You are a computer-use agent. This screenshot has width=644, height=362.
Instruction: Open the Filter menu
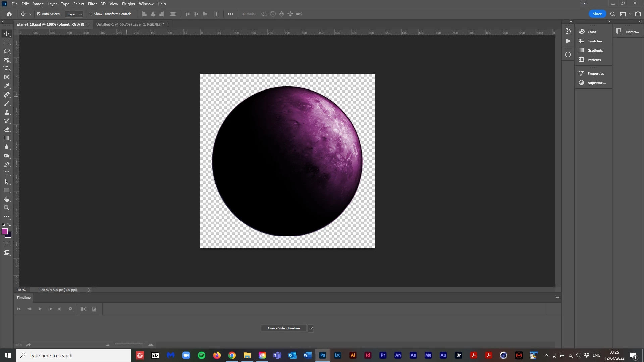92,4
